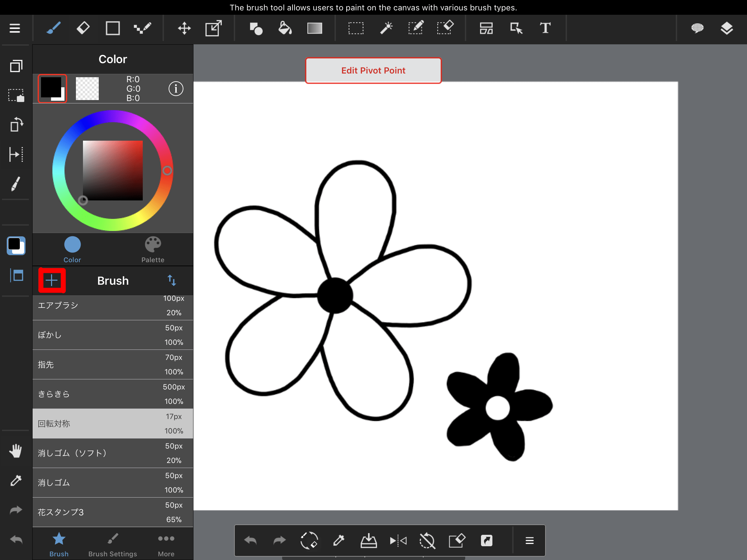747x560 pixels.
Task: Toggle the brush panel visibility in sidebar
Action: click(16, 275)
